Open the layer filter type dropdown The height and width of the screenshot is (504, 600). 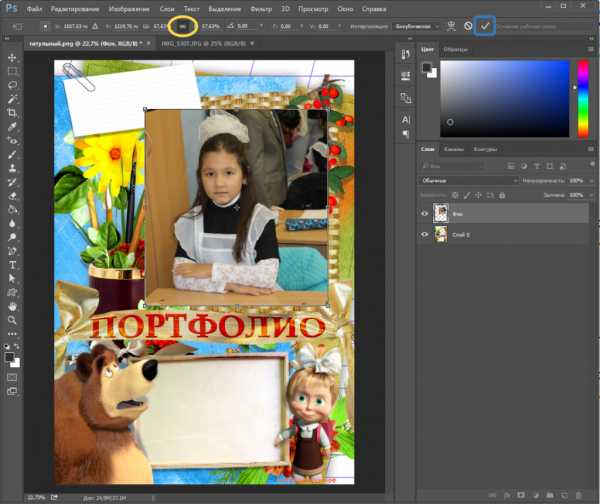coord(453,166)
